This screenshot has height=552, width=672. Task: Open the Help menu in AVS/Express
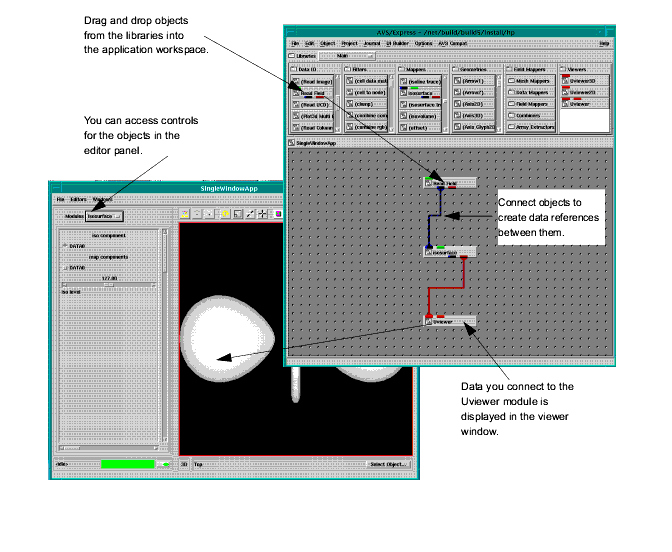tap(603, 44)
